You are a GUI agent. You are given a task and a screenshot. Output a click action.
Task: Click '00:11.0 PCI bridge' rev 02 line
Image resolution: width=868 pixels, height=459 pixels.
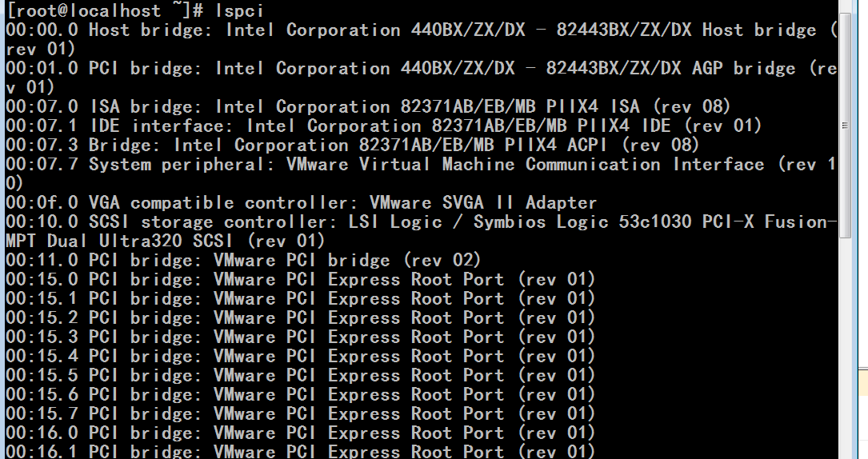[243, 260]
